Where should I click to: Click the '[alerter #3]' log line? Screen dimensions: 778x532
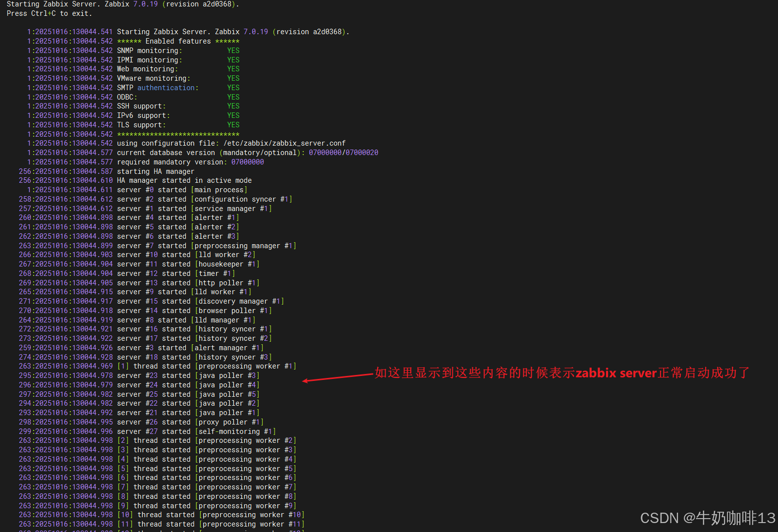click(129, 236)
